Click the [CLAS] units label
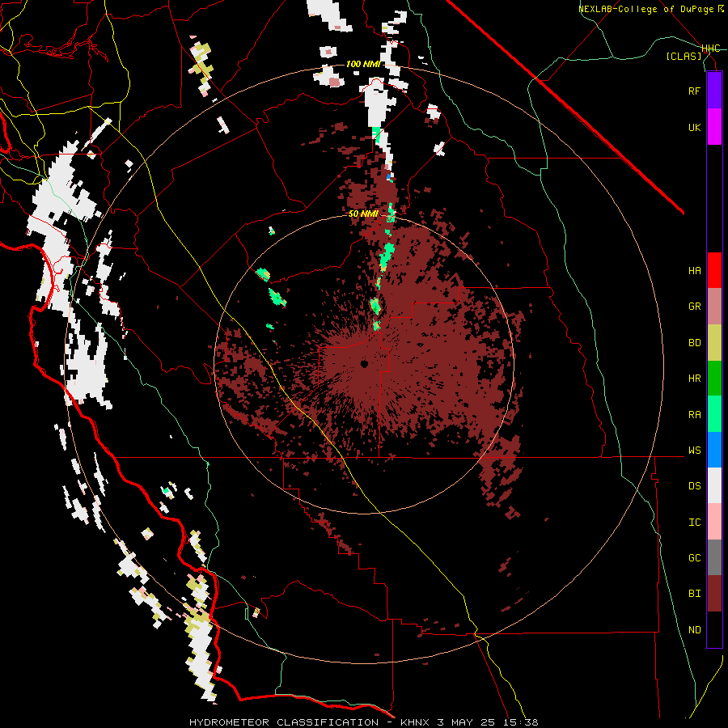728x728 pixels. click(x=684, y=57)
